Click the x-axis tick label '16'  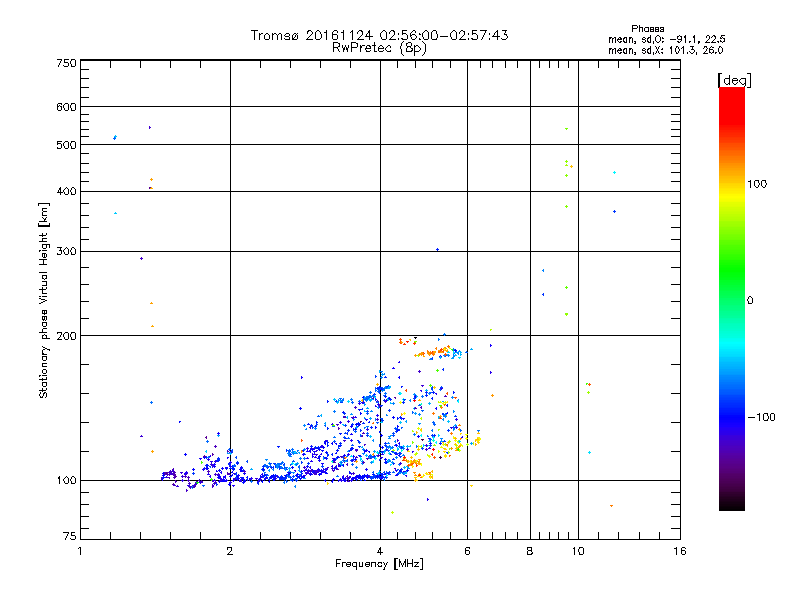click(680, 551)
